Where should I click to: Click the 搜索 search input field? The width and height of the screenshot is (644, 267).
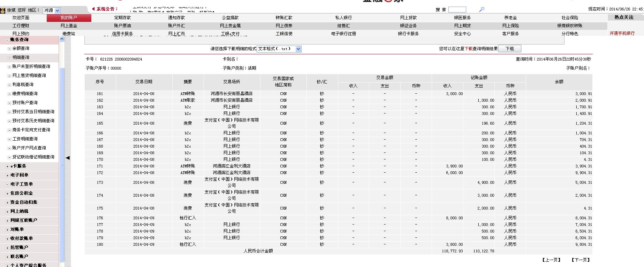pos(457,10)
